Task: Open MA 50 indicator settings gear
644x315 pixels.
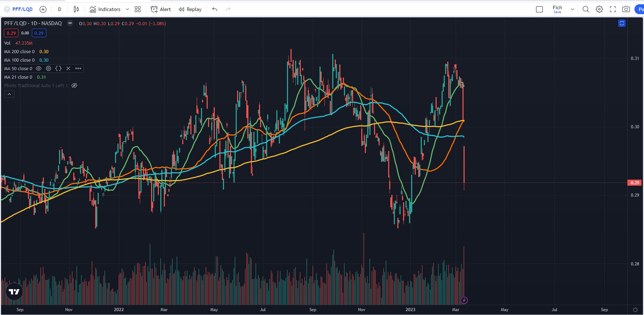Action: click(48, 68)
